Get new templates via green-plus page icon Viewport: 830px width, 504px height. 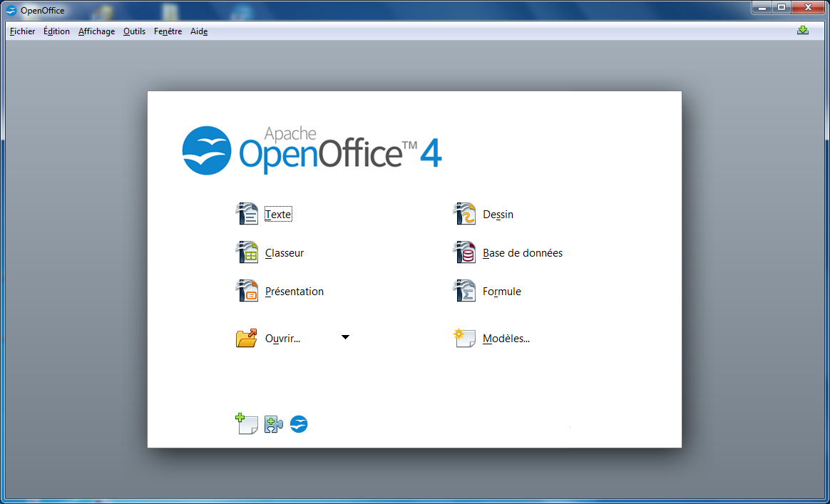click(x=246, y=424)
